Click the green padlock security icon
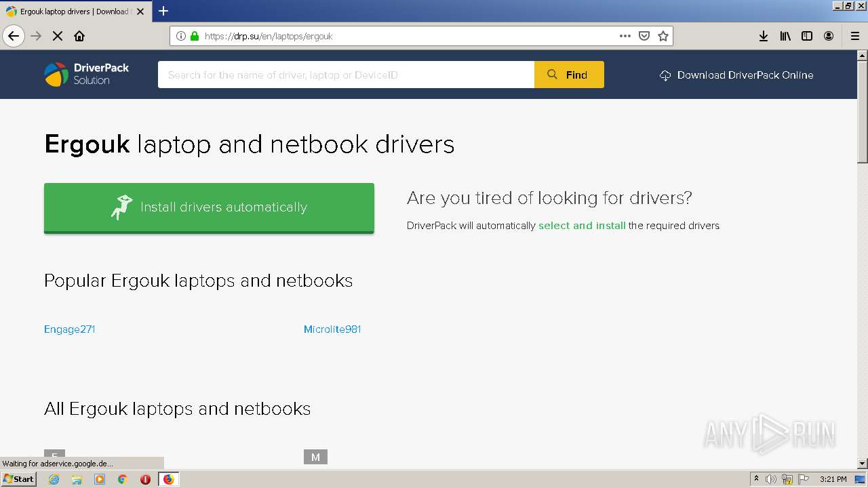 pos(195,36)
